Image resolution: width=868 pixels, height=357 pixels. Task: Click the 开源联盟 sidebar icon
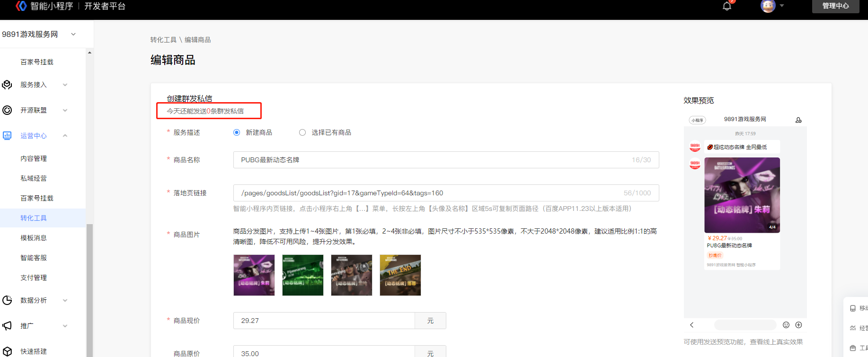point(7,110)
